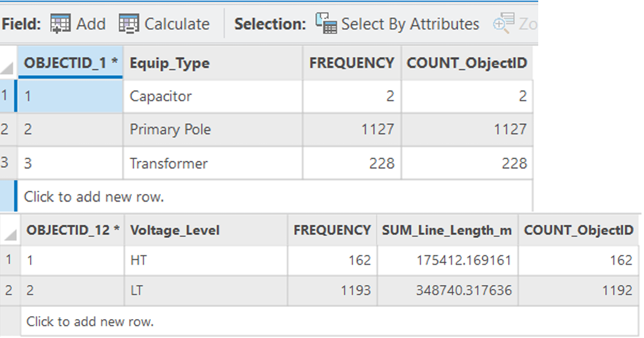Click the COUNT_ObjectID cell in HT row
Screen dimensions: 644x338
[578, 260]
